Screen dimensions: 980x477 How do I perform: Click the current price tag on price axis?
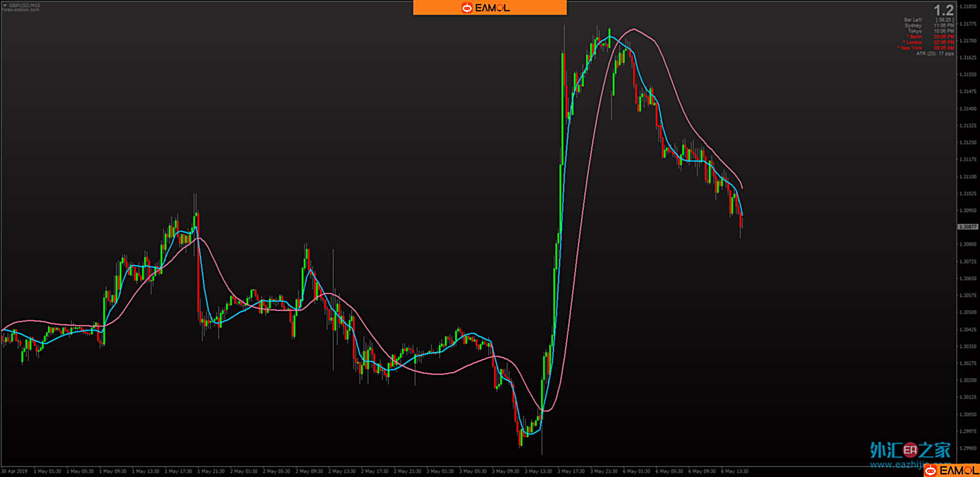coord(967,226)
